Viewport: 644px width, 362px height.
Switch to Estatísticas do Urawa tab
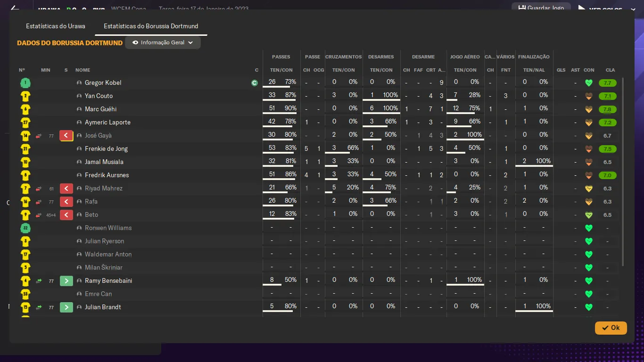click(x=56, y=26)
